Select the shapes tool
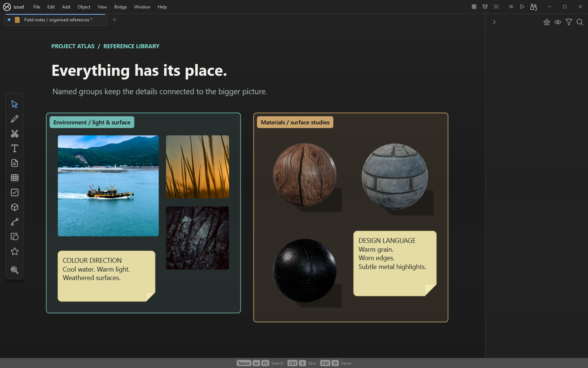The height and width of the screenshot is (368, 588). pyautogui.click(x=15, y=237)
